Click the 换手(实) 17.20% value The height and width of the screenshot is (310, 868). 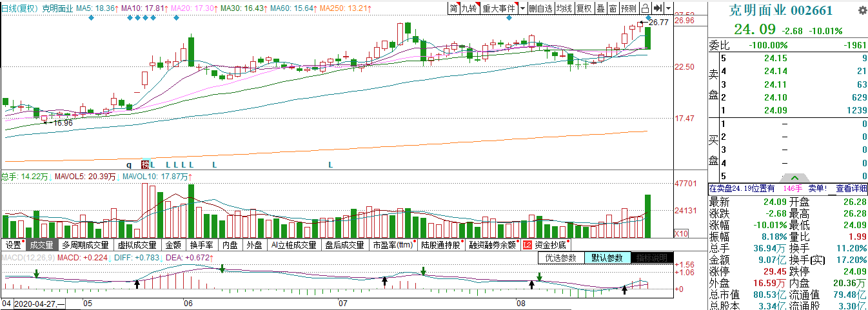(x=851, y=260)
